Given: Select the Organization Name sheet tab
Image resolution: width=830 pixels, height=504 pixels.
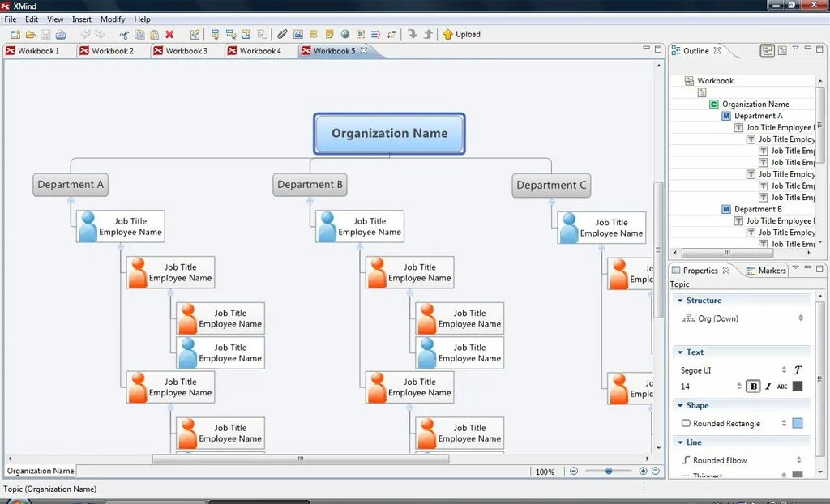Looking at the screenshot, I should point(41,471).
